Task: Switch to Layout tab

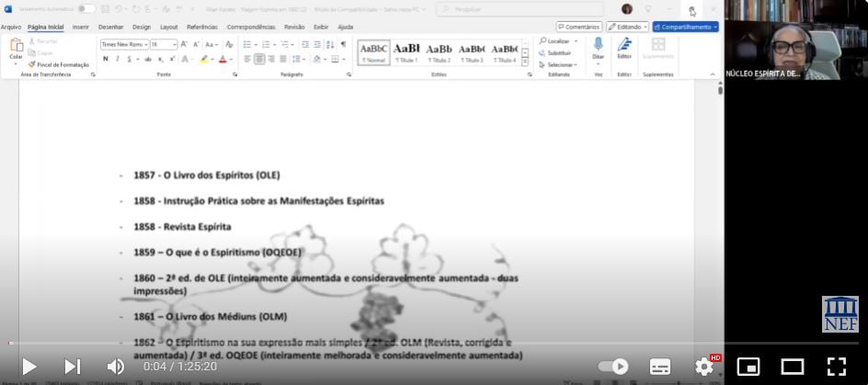Action: click(169, 27)
